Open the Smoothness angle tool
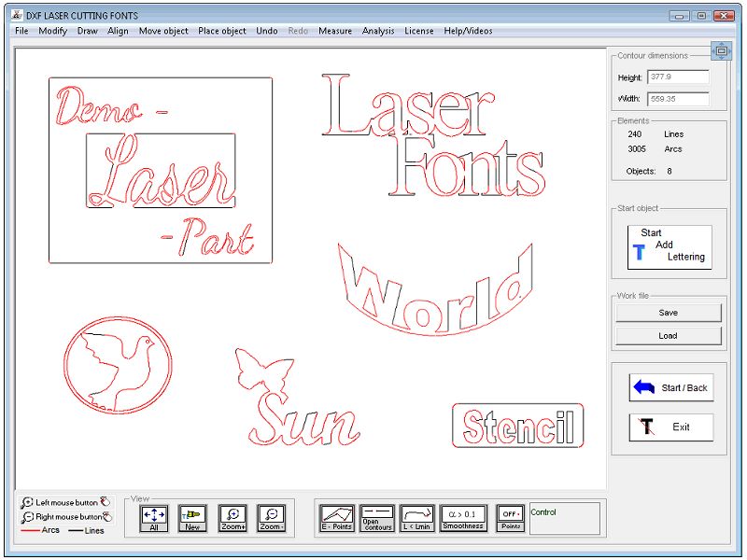 point(463,518)
